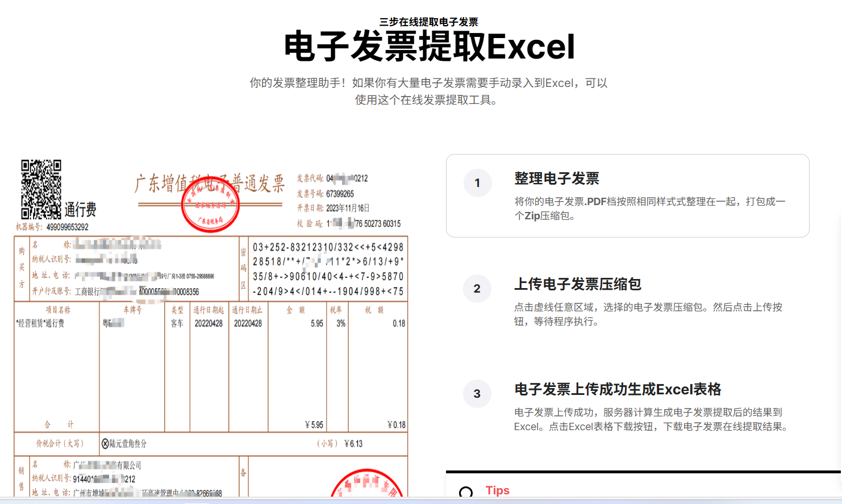
Task: Click the 广东增值税电子普通发票 invoice title
Action: 209,184
